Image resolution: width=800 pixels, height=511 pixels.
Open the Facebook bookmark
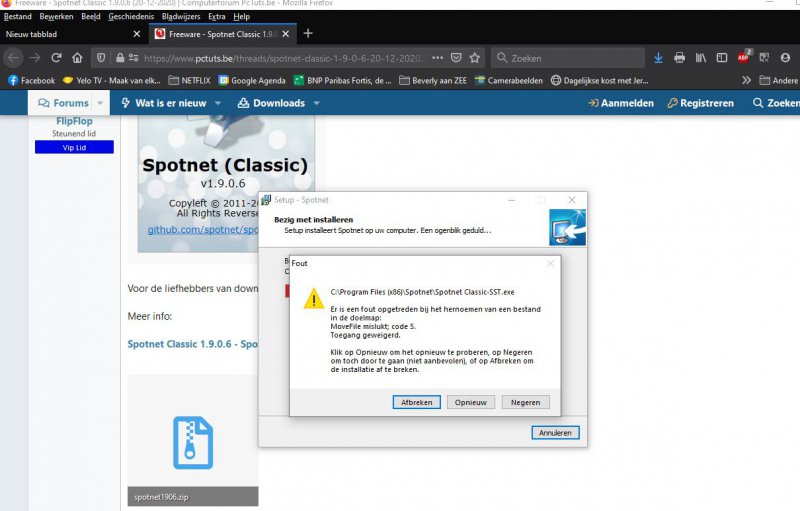click(31, 80)
